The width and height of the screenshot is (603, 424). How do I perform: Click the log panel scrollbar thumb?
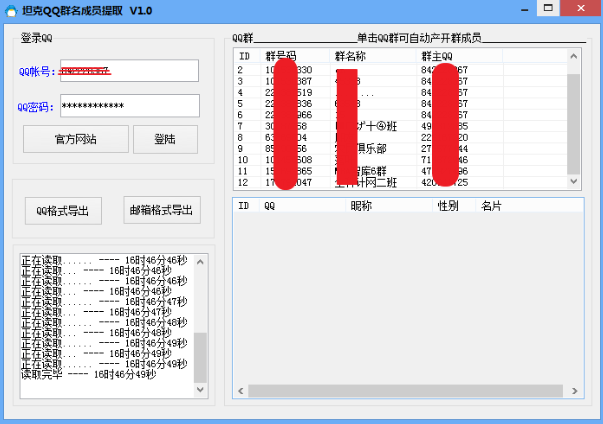coord(200,357)
